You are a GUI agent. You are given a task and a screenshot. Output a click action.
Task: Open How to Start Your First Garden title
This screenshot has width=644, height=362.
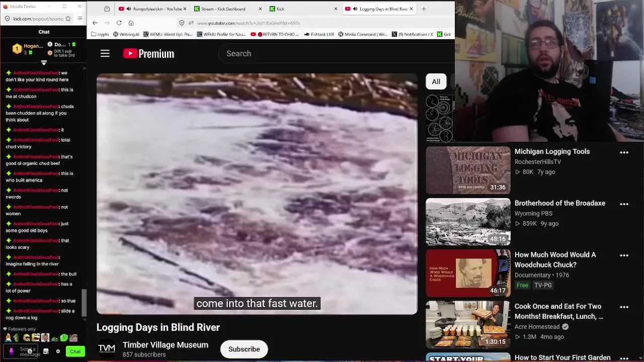(562, 357)
